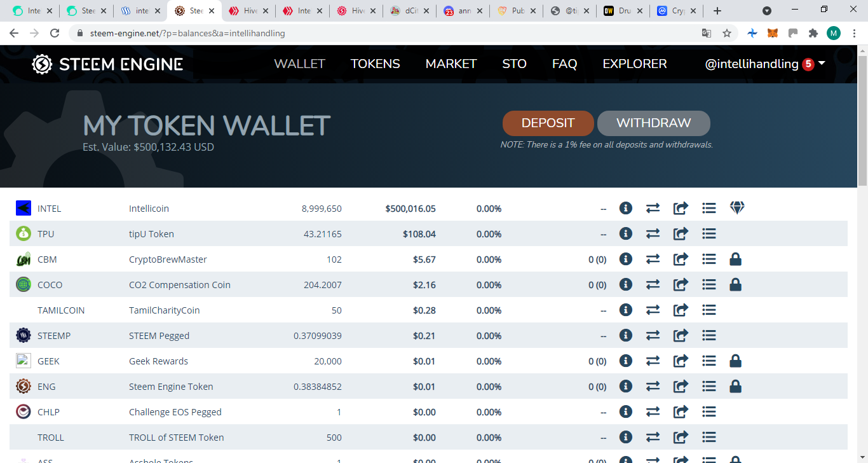Click the transfer arrows icon in TAMILCOIN row
The width and height of the screenshot is (868, 463).
click(x=653, y=310)
